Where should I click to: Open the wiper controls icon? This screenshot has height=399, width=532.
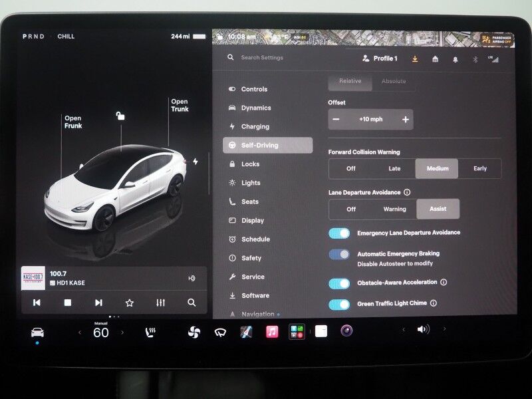[x=220, y=332]
